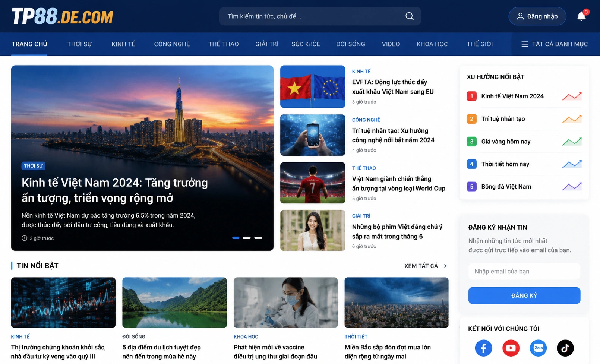Click the TP88.DE.COM logo

coord(62,16)
